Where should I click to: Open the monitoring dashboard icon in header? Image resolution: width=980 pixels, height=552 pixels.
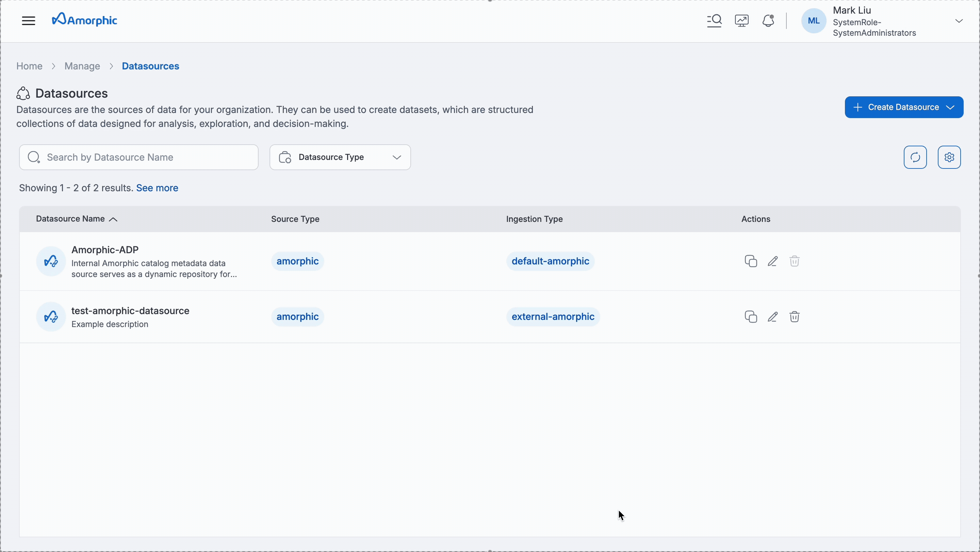(741, 20)
